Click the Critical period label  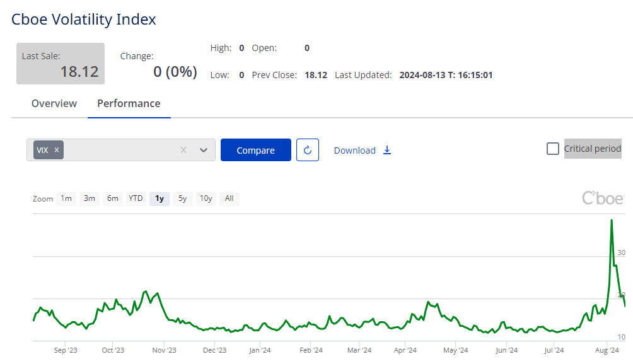tap(593, 149)
